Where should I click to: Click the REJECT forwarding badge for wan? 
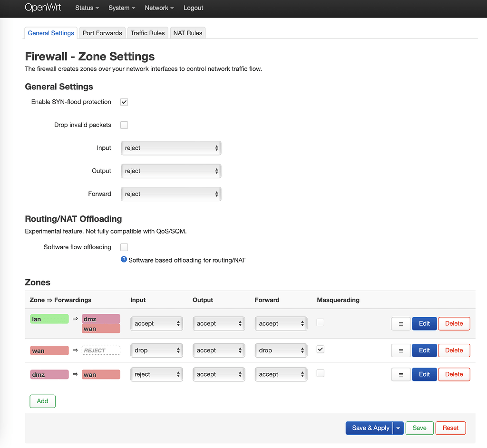(101, 351)
